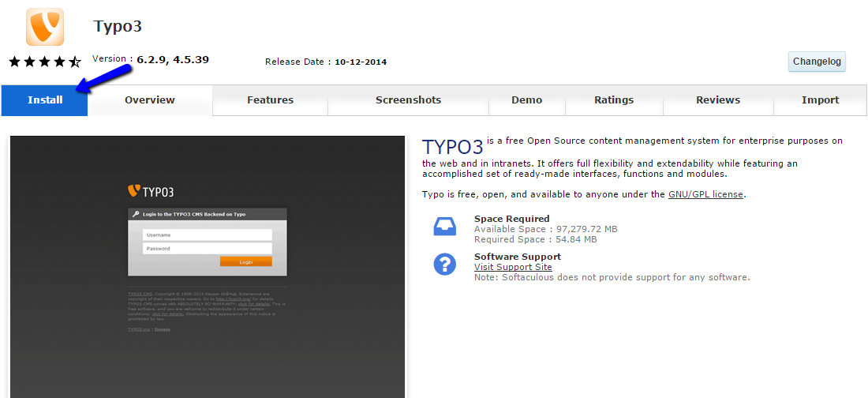Select version text 6.2.9, 4.5.39
Viewport: 868px width, 398px height.
(174, 59)
